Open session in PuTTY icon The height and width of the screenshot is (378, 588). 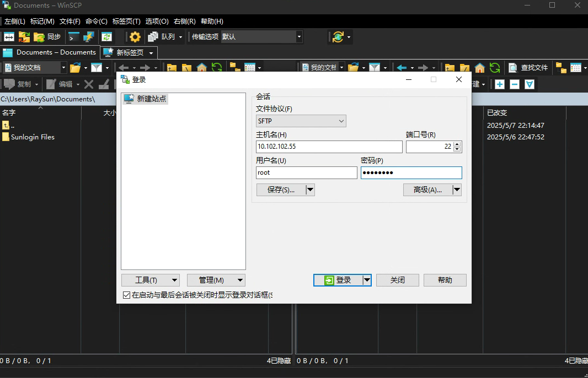(88, 37)
